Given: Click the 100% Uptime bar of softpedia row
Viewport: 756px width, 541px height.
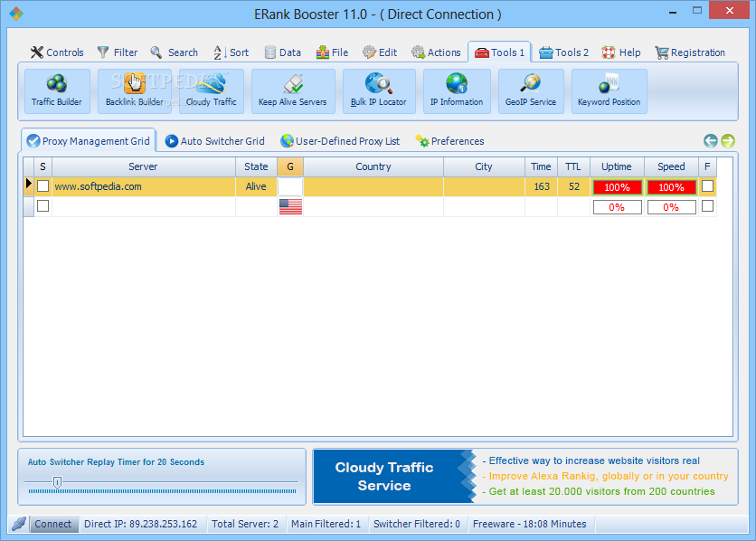Looking at the screenshot, I should coord(617,187).
